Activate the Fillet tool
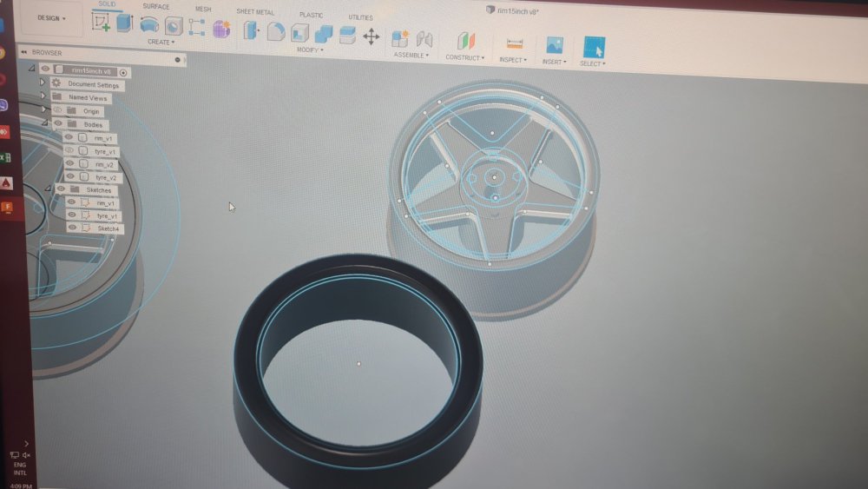Viewport: 868px width, 489px height. click(276, 32)
